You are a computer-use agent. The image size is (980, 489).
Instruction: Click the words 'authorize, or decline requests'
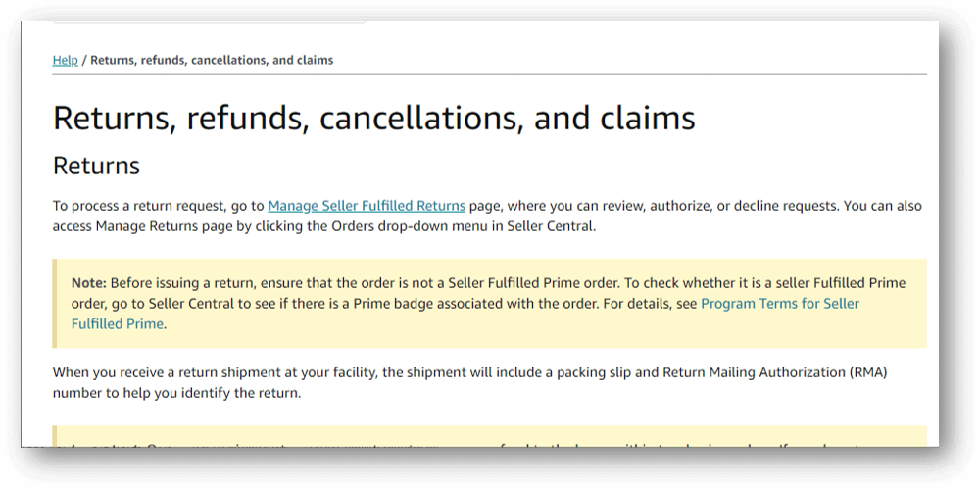pos(745,206)
